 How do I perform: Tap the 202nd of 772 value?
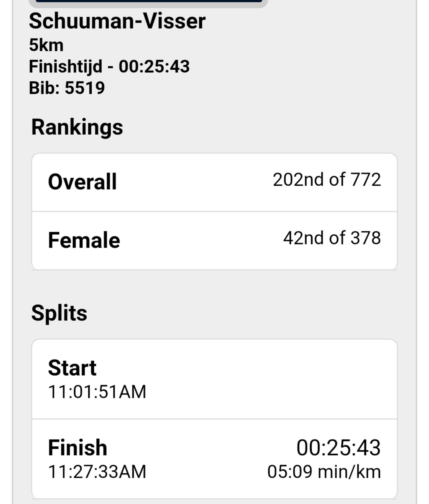coord(327,180)
